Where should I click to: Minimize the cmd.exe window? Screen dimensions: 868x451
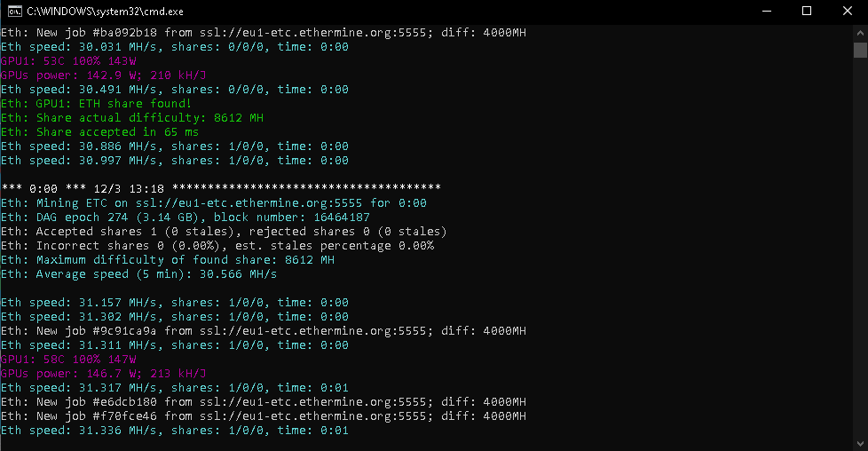click(765, 11)
